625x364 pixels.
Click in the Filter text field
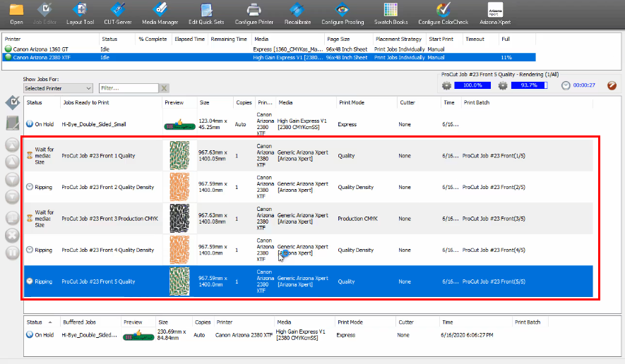pos(128,88)
